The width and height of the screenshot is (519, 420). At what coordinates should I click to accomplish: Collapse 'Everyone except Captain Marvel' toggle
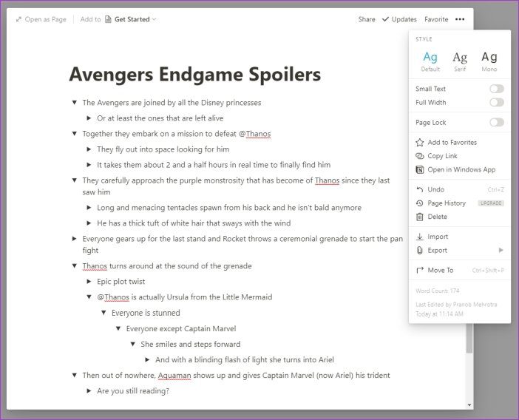click(118, 328)
